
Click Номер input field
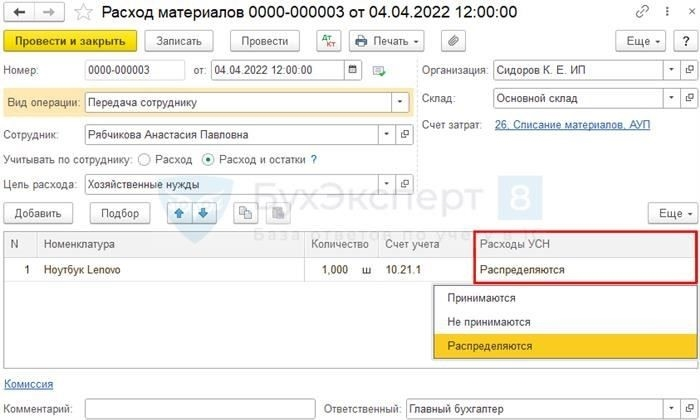tap(134, 70)
